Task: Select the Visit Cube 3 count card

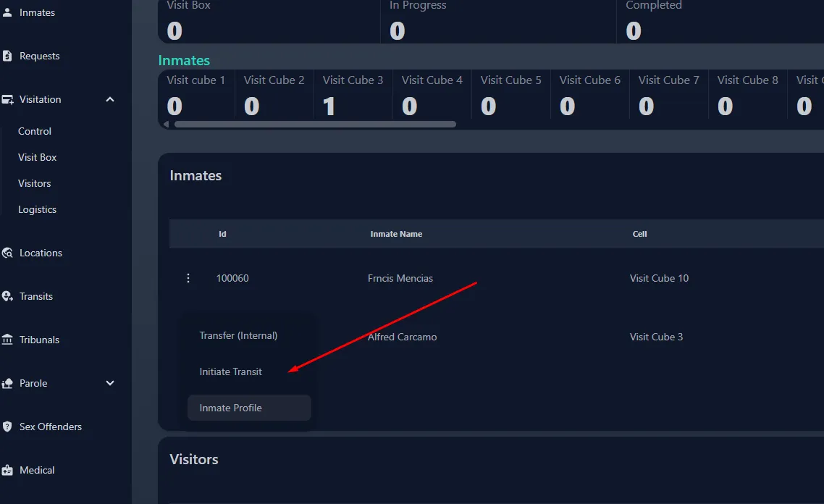Action: pyautogui.click(x=353, y=94)
